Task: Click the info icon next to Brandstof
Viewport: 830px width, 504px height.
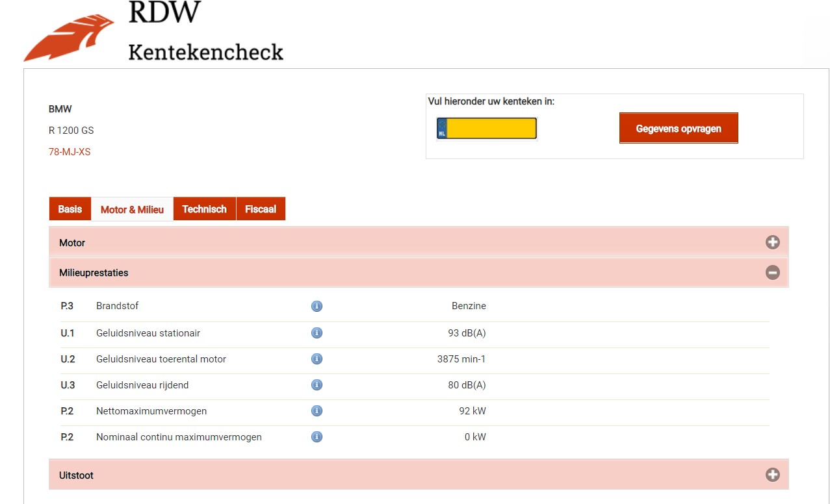Action: pyautogui.click(x=317, y=306)
